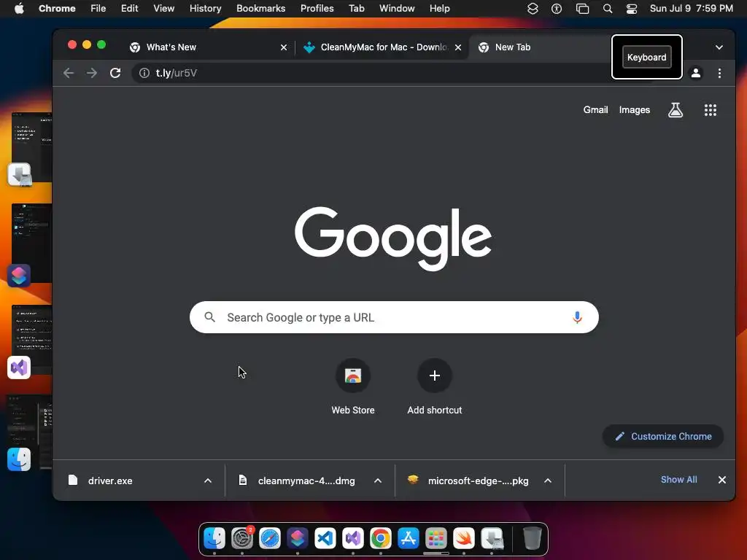The width and height of the screenshot is (747, 560).
Task: Switch to the Finder window thumbnail in Stage Manager
Action: tap(29, 433)
